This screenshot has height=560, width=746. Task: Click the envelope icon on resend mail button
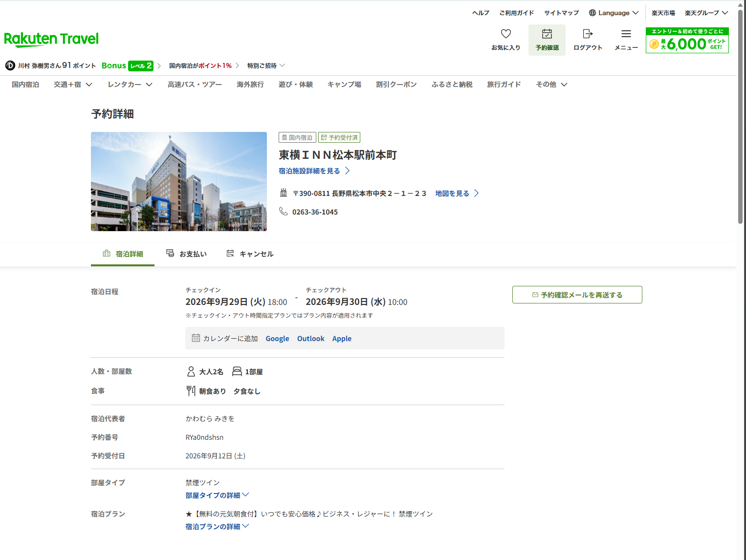click(535, 295)
